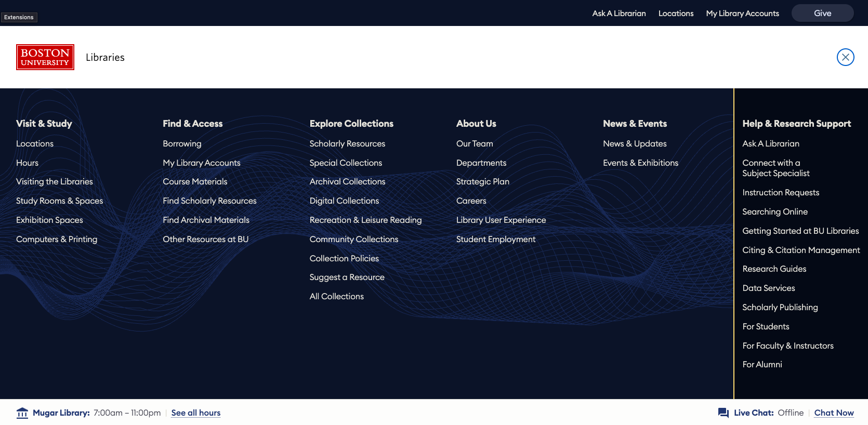Open My Library Accounts in top bar
The width and height of the screenshot is (868, 425).
coord(742,13)
